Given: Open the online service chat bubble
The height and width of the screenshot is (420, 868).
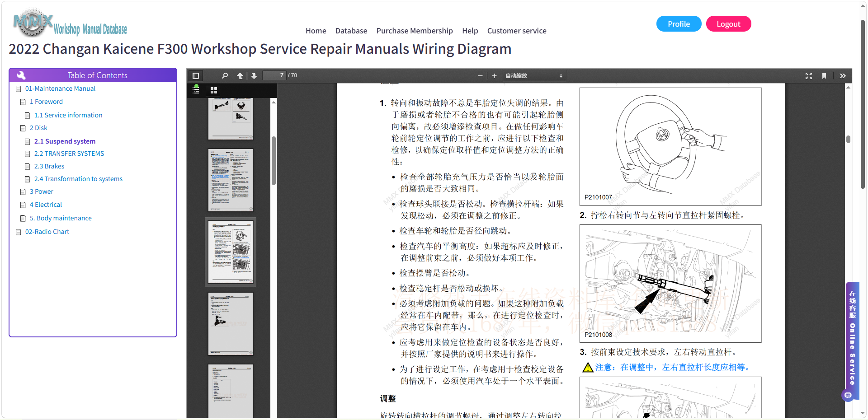Looking at the screenshot, I should click(x=848, y=396).
